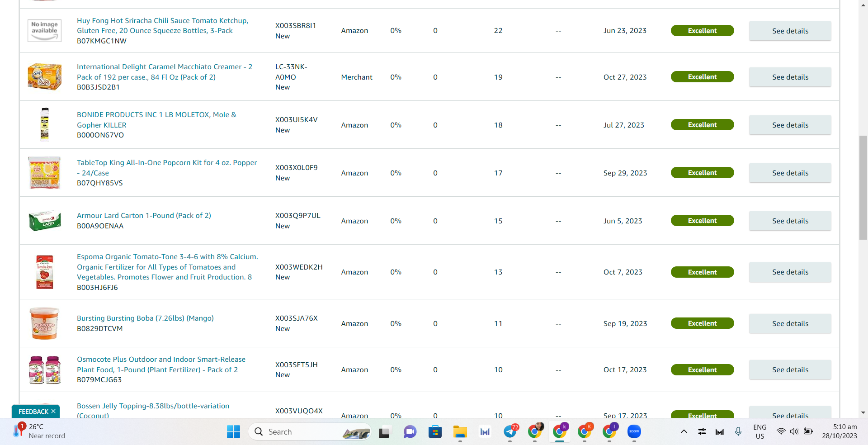
Task: See details for Espoma Organic Tomato-Tone
Action: point(790,272)
